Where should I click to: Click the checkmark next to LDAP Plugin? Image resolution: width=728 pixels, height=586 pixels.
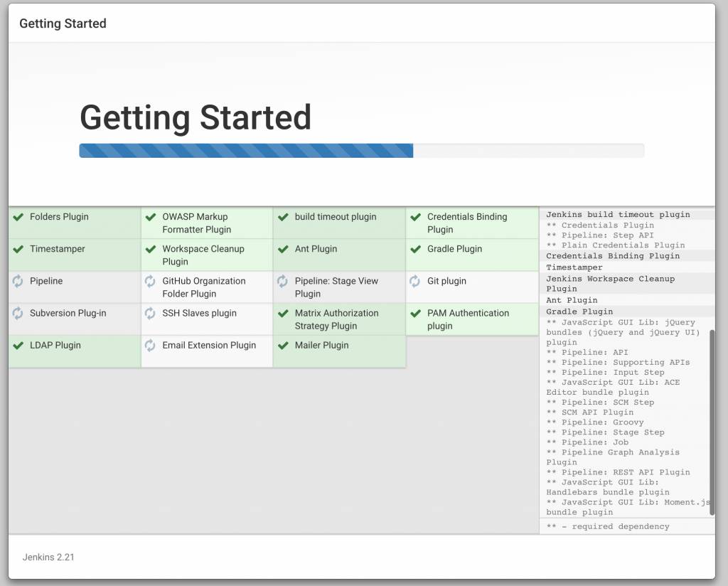(18, 346)
